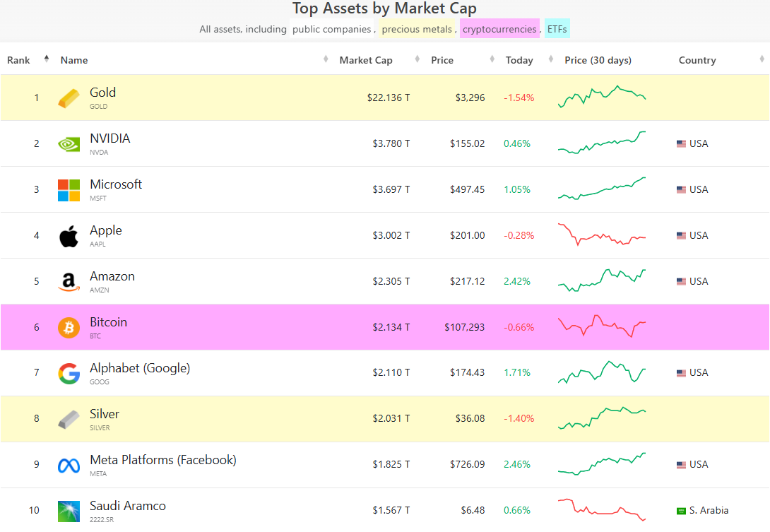770x532 pixels.
Task: Click the S. Arabia country label
Action: (x=709, y=510)
